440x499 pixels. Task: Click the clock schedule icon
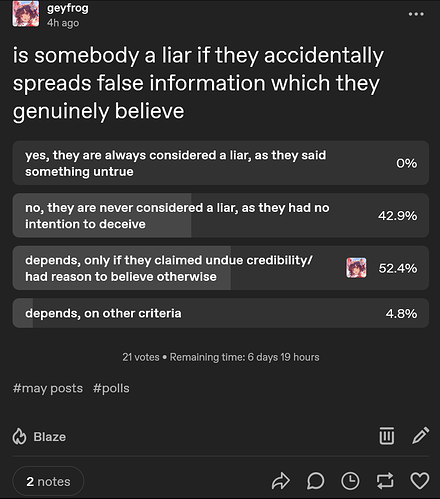(x=350, y=481)
